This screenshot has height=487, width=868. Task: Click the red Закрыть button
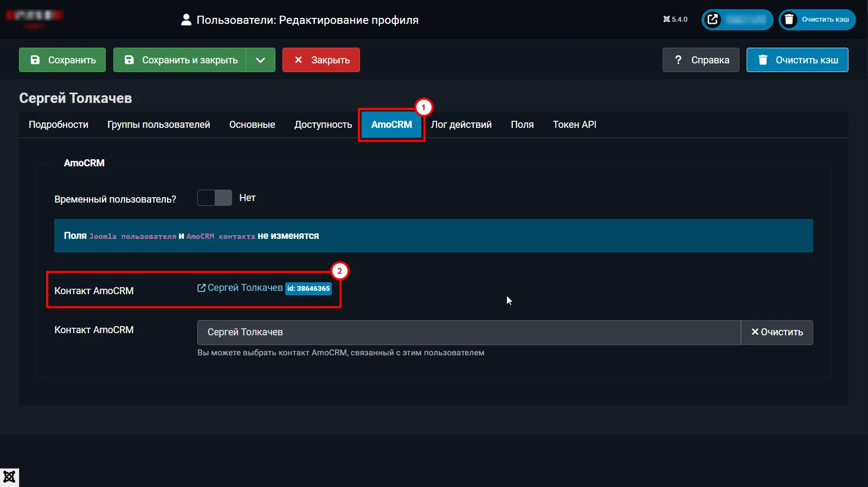pyautogui.click(x=321, y=60)
